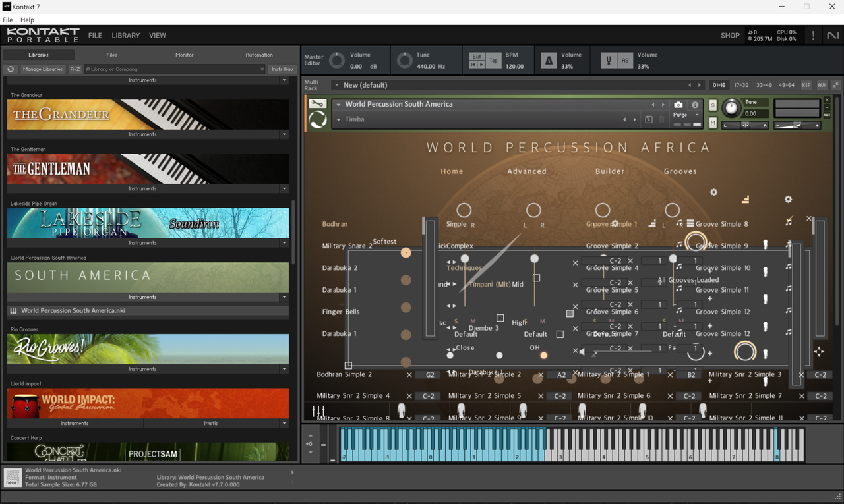Open the Help menu
This screenshot has width=844, height=504.
pos(27,20)
